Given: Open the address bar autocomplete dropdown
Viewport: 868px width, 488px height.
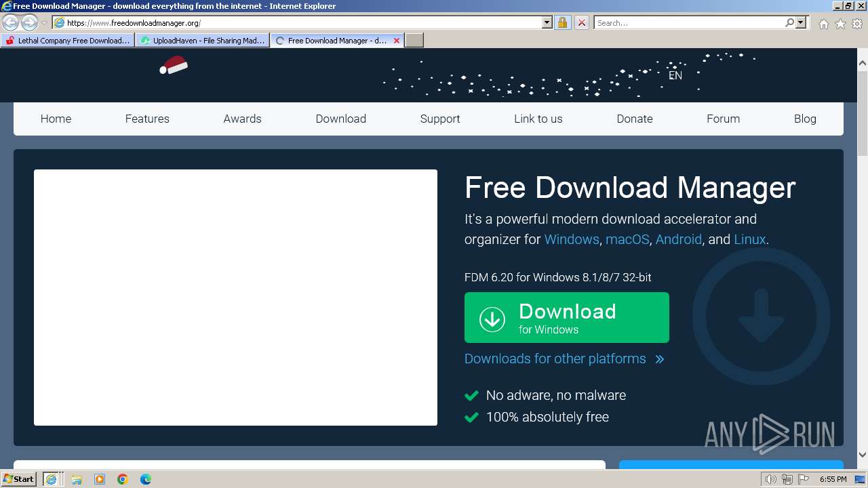Looking at the screenshot, I should pyautogui.click(x=547, y=22).
